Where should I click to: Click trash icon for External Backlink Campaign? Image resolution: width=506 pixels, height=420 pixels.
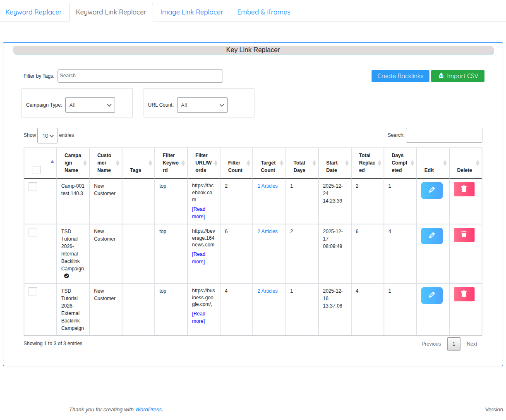464,294
